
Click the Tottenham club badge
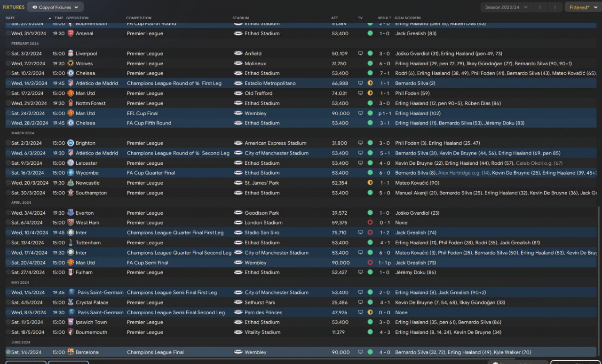71,243
